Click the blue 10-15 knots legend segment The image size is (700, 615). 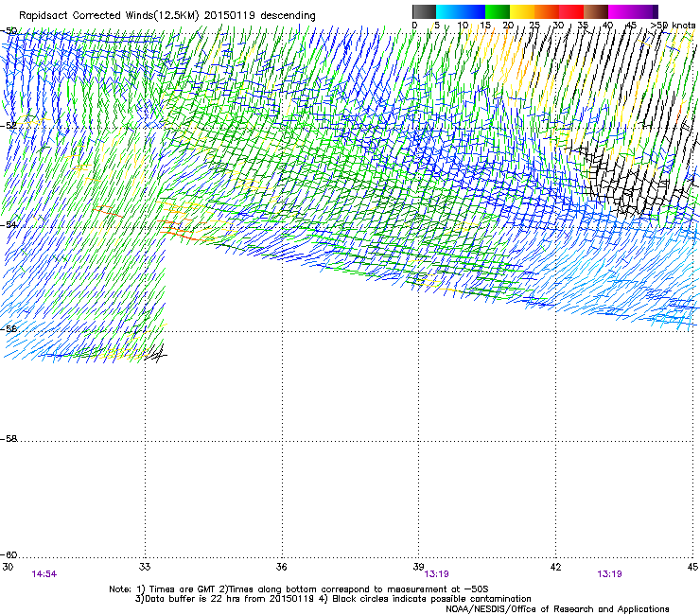[x=473, y=11]
